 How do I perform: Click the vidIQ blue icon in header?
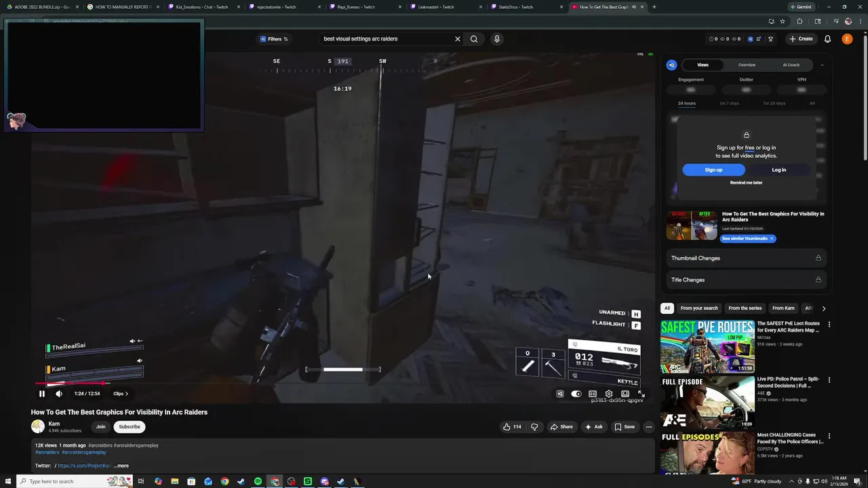(750, 39)
